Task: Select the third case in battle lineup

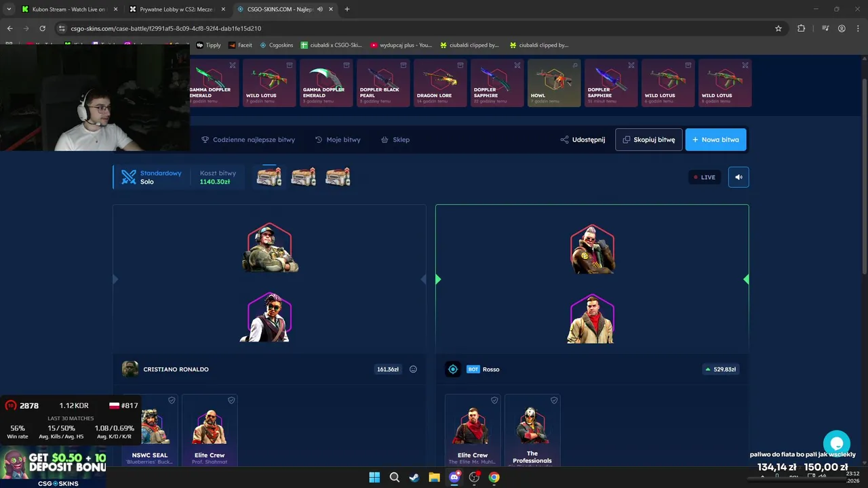Action: tap(337, 177)
